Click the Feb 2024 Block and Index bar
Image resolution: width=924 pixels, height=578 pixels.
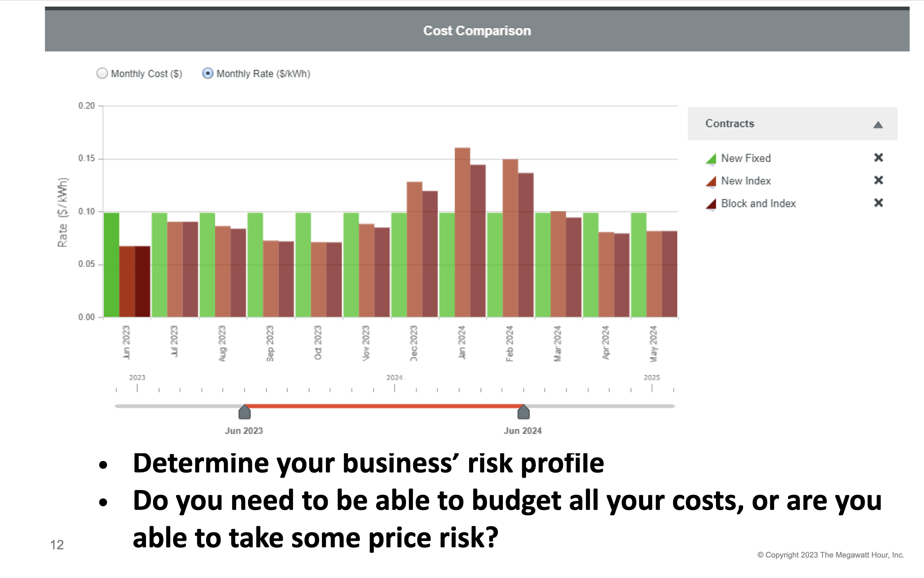(x=526, y=245)
